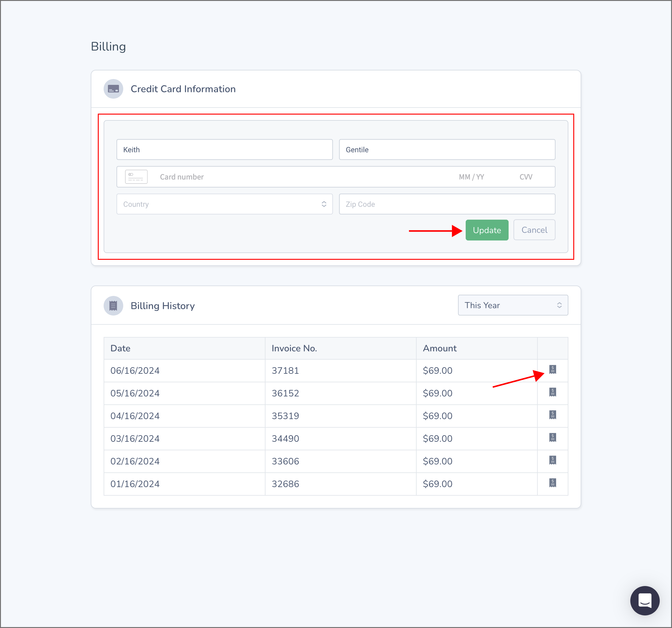Viewport: 672px width, 628px height.
Task: Open the Country dropdown
Action: pyautogui.click(x=224, y=204)
